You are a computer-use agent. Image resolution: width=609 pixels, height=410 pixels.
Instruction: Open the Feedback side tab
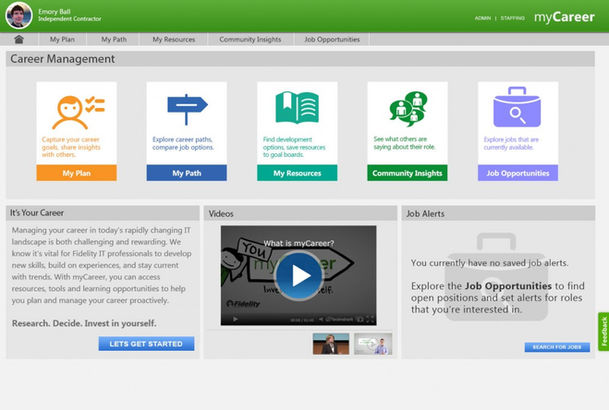(x=604, y=331)
